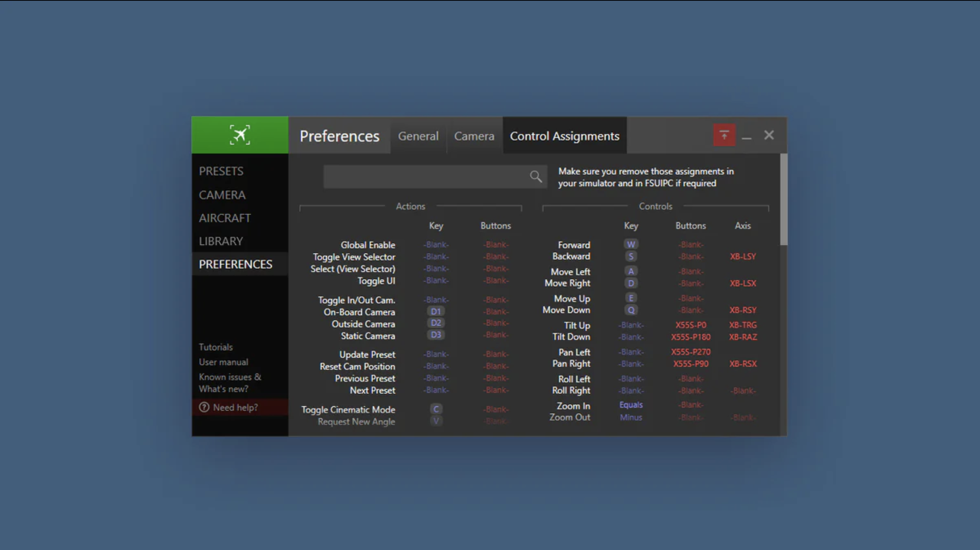Viewport: 980px width, 550px height.
Task: View Known issues & What's new
Action: tap(230, 382)
